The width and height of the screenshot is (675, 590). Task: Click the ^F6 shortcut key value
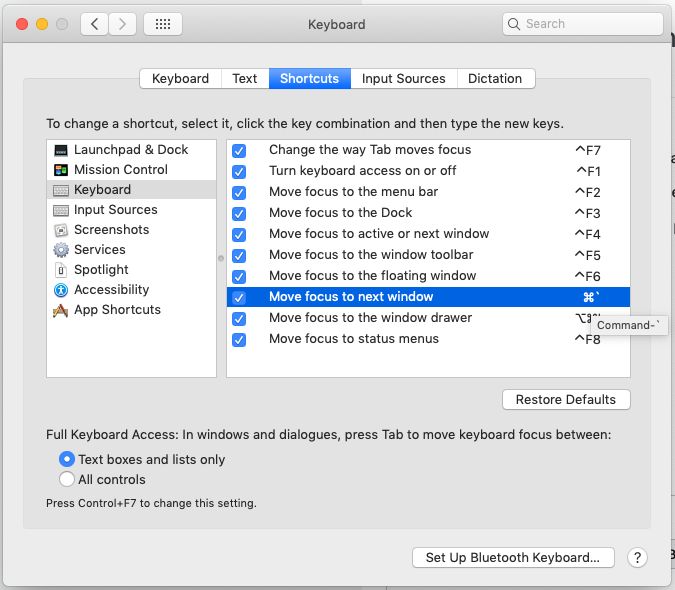tap(588, 276)
